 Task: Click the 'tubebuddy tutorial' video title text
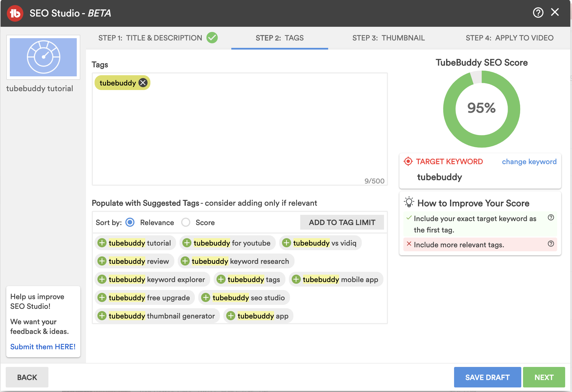tap(40, 89)
